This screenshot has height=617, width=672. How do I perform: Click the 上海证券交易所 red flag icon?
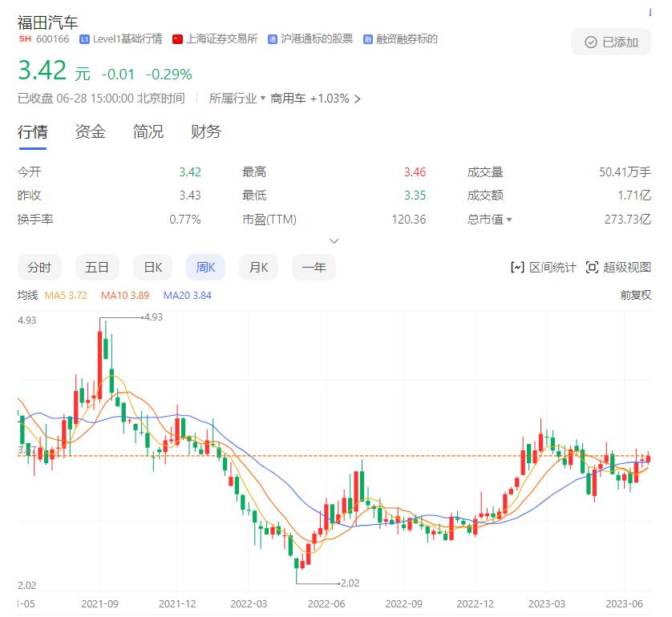pos(178,38)
